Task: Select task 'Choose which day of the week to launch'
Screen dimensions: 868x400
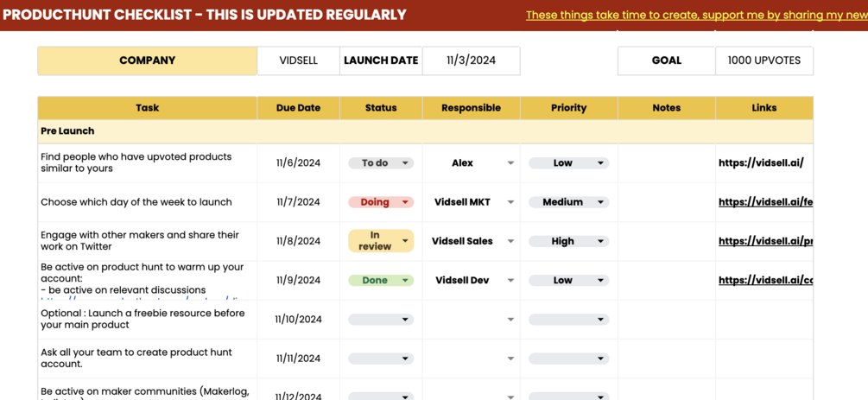Action: coord(147,202)
